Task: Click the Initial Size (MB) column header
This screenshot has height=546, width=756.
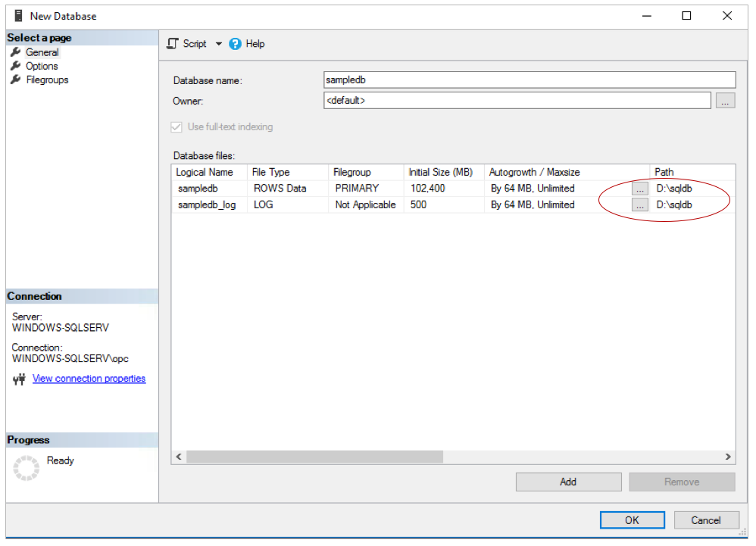Action: tap(444, 172)
